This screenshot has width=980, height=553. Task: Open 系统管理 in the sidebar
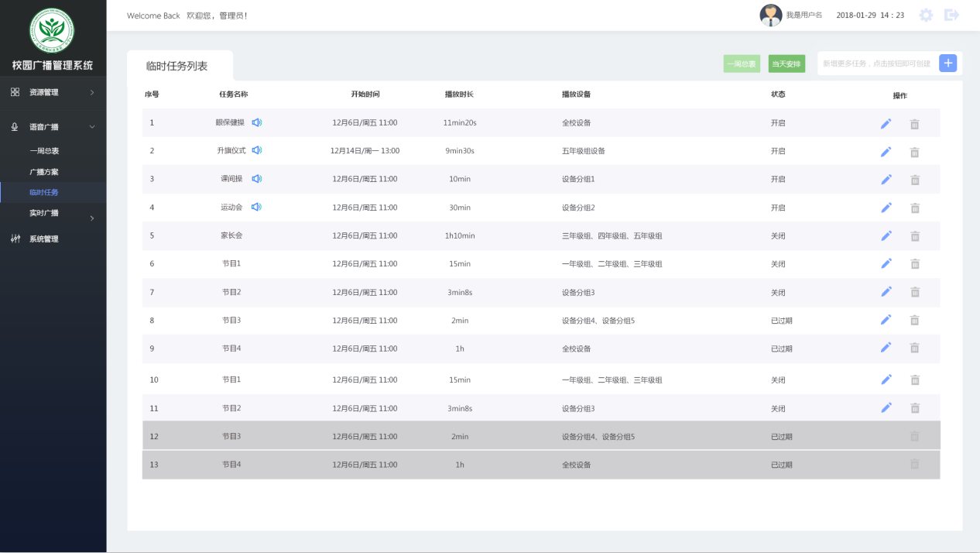click(44, 239)
